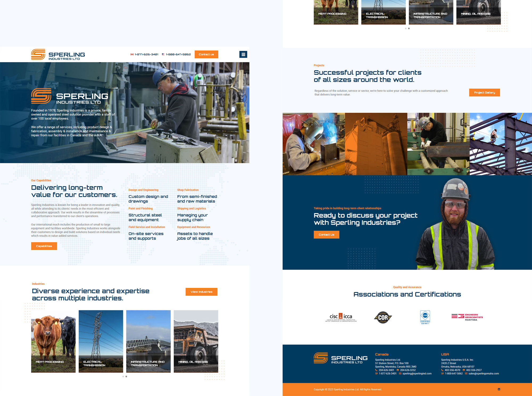Click the Sperling logo in the header

click(x=58, y=55)
